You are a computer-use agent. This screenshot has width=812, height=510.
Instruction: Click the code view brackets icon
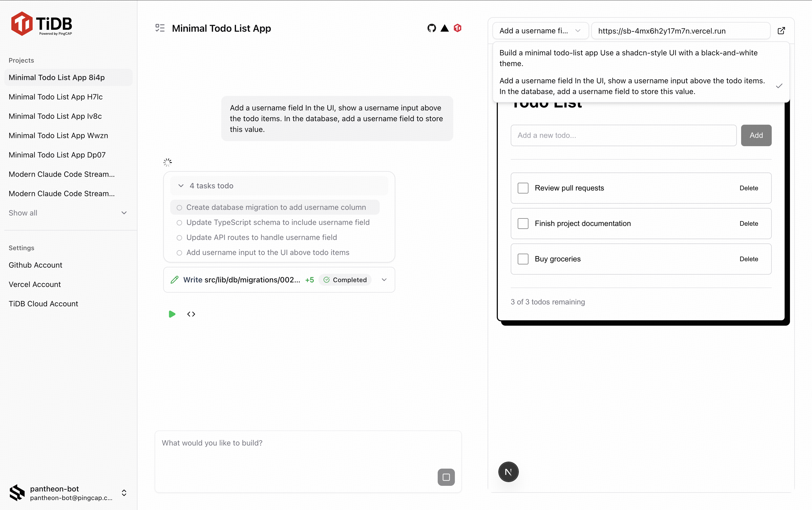191,314
